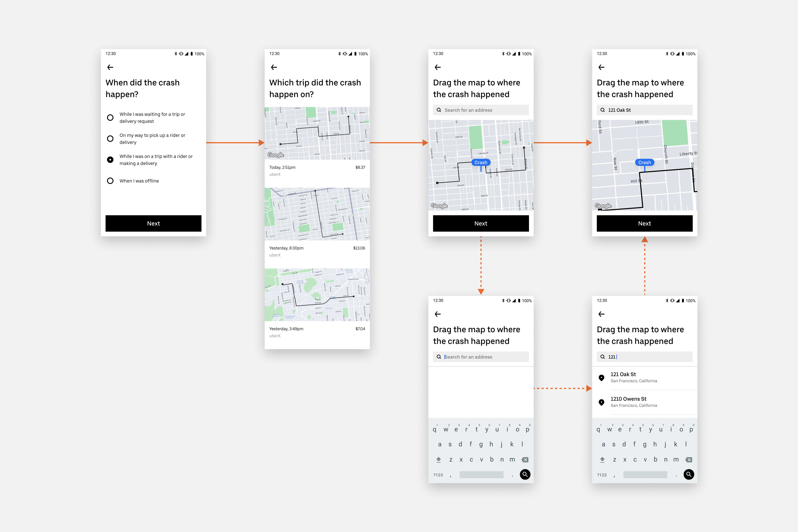Select 'On my way to pick up a rider' option

click(x=110, y=139)
